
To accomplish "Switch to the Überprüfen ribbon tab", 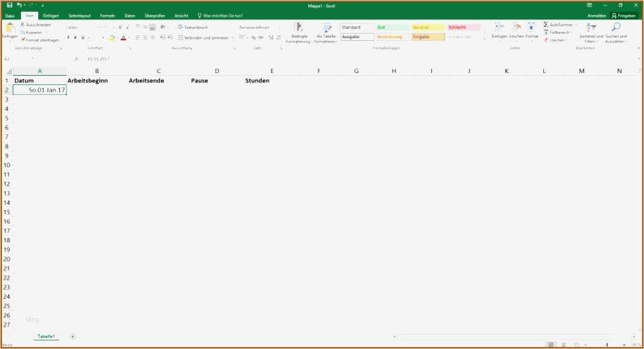I will pyautogui.click(x=155, y=16).
